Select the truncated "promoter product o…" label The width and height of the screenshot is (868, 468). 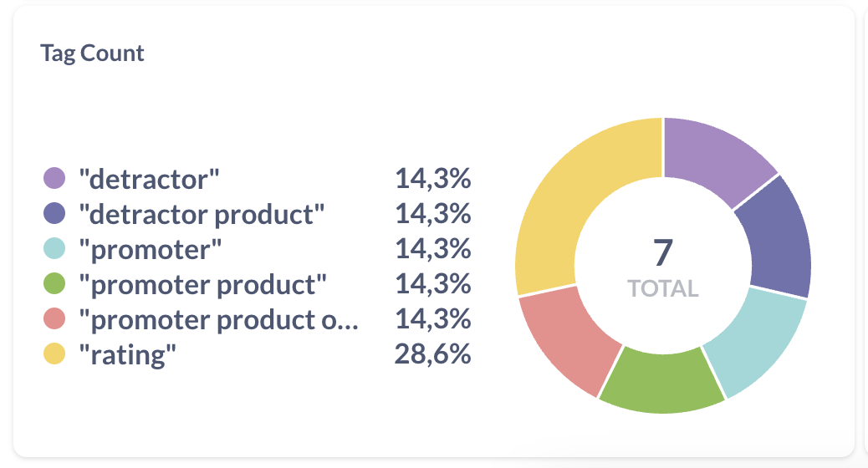point(217,319)
